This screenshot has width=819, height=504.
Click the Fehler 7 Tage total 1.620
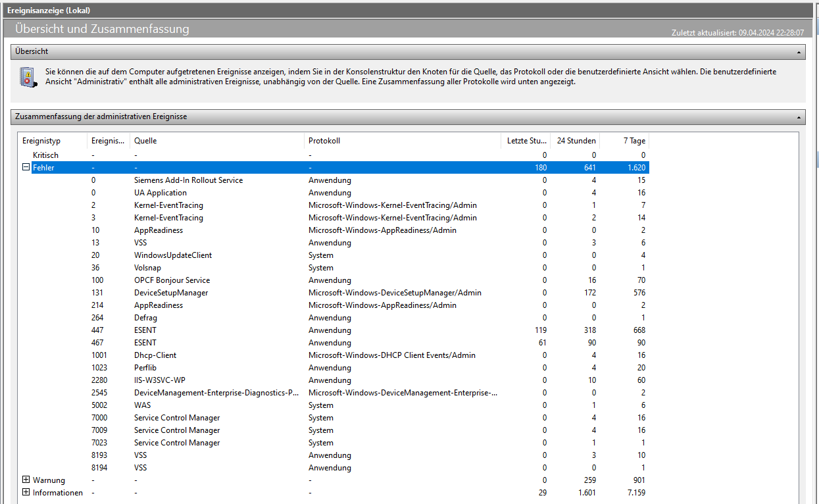click(x=636, y=168)
